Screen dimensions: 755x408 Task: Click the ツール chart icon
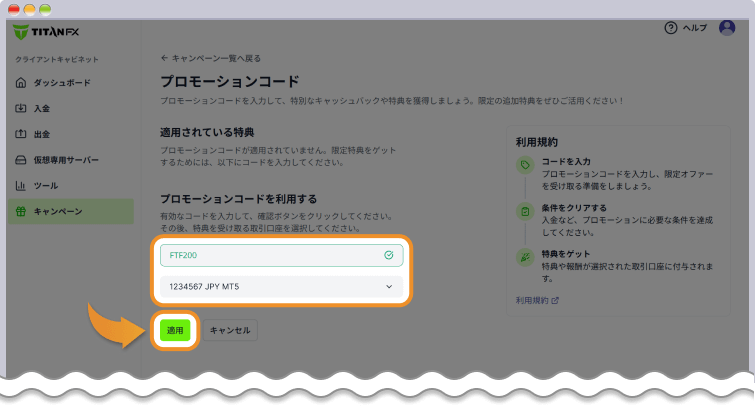point(21,186)
